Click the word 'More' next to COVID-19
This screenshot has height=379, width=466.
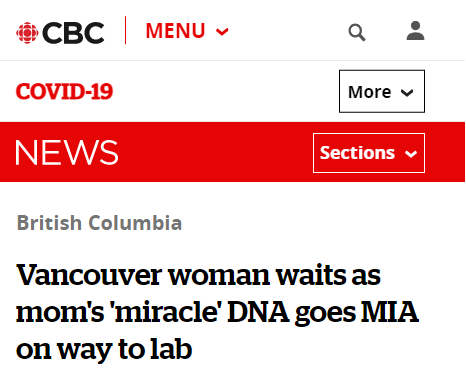pyautogui.click(x=369, y=92)
